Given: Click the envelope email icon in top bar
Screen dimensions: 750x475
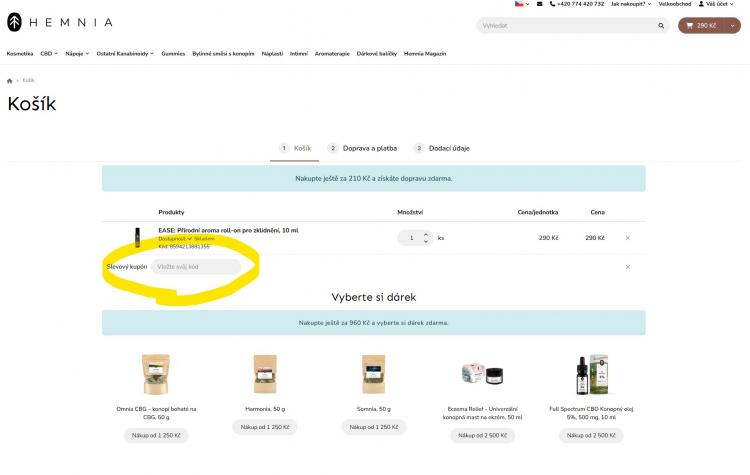Looking at the screenshot, I should [x=540, y=4].
